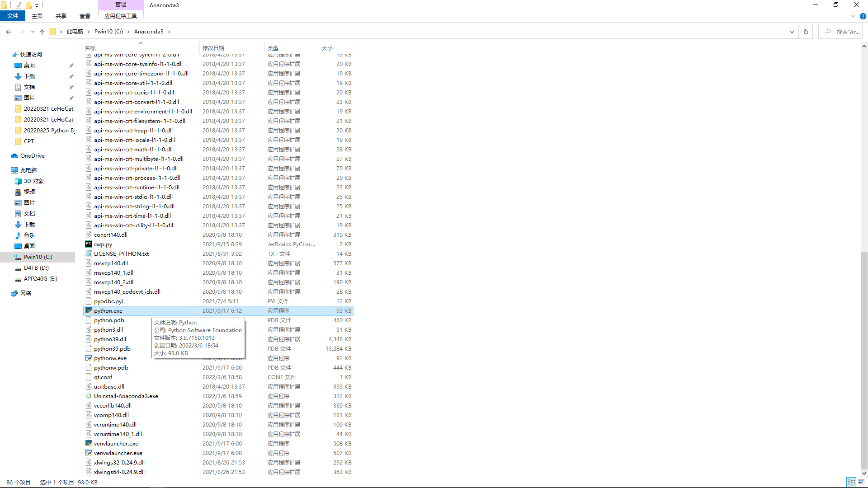Screen dimensions: 868x488
Task: Open the CPT folder in sidebar
Action: click(29, 141)
